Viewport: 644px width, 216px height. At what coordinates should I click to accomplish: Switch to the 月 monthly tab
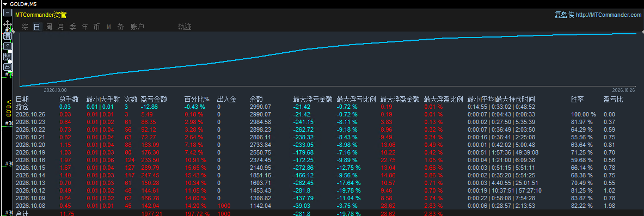pos(61,27)
